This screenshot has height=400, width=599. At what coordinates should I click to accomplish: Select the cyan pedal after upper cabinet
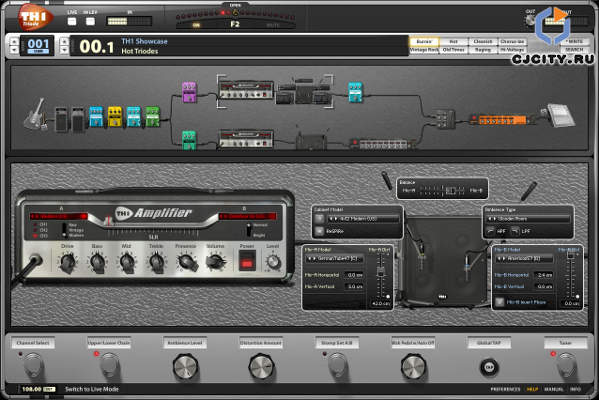355,92
